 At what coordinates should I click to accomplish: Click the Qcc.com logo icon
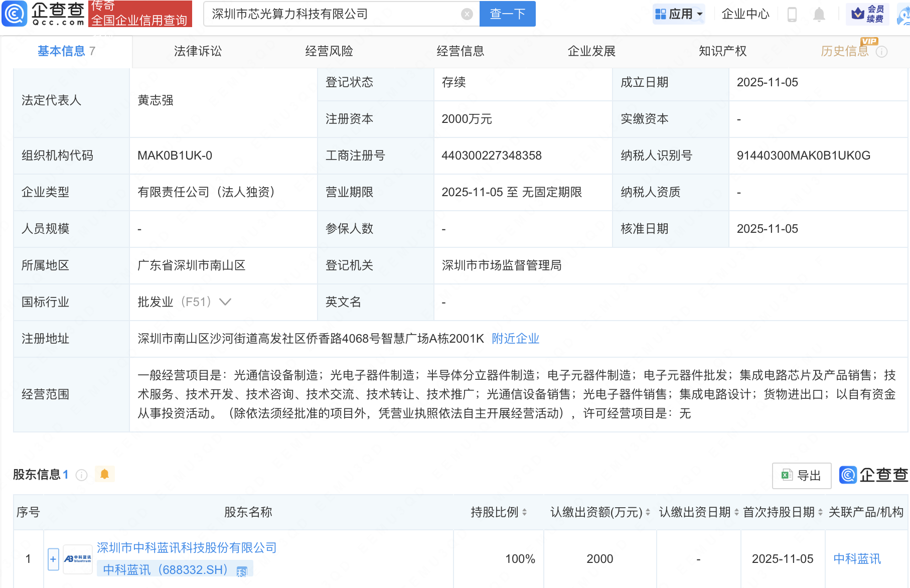[x=15, y=14]
